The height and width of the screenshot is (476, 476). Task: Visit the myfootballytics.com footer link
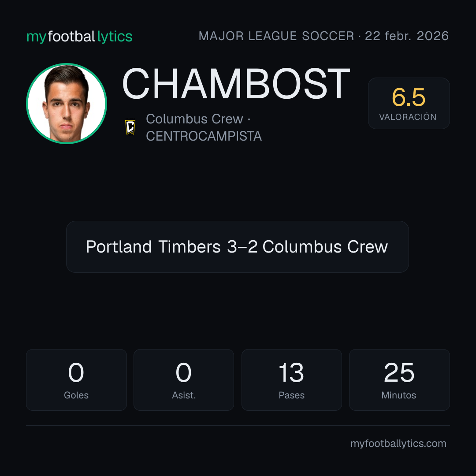pyautogui.click(x=398, y=443)
